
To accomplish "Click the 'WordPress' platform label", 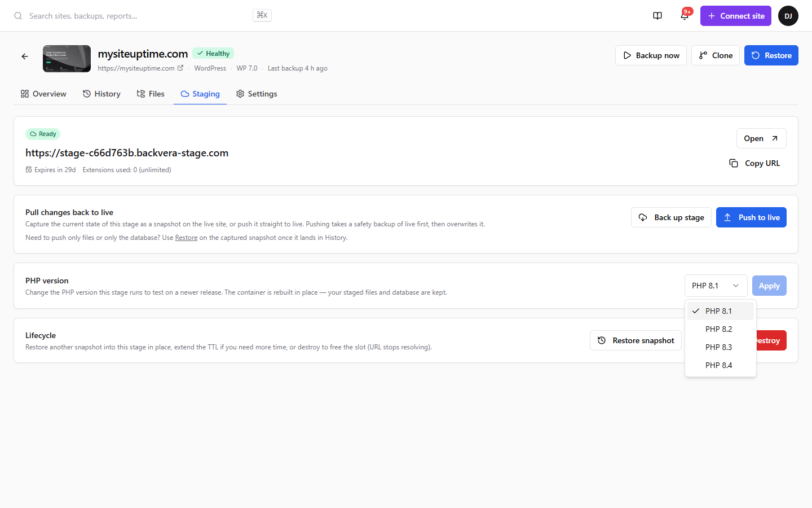I will (x=210, y=68).
